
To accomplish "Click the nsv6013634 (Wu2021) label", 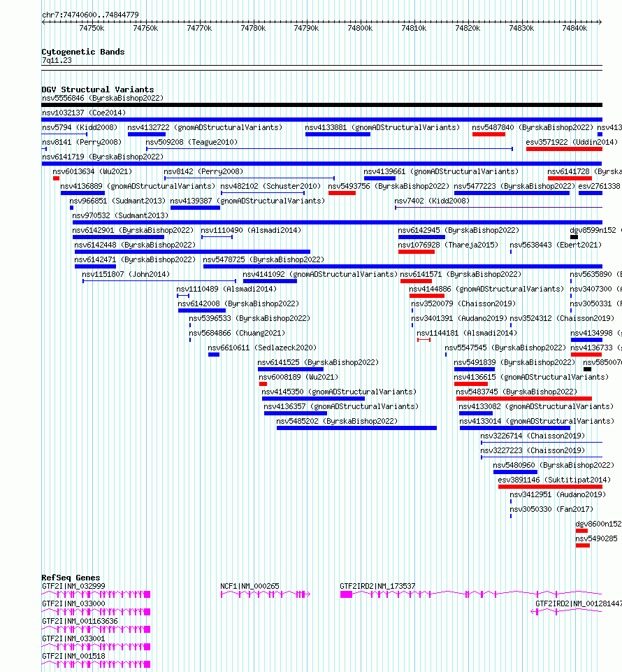I will [x=92, y=171].
